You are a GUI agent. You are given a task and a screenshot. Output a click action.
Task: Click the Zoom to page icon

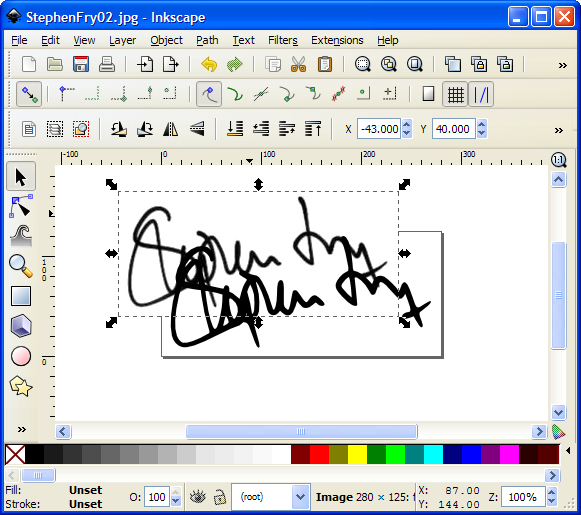(x=415, y=64)
